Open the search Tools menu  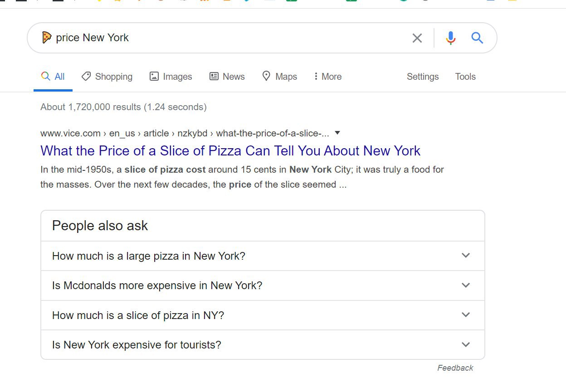tap(465, 77)
